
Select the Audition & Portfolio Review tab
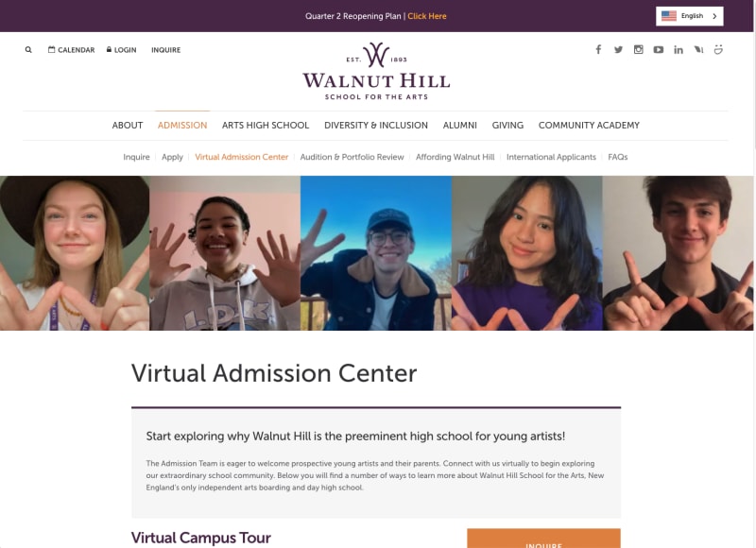(x=352, y=157)
